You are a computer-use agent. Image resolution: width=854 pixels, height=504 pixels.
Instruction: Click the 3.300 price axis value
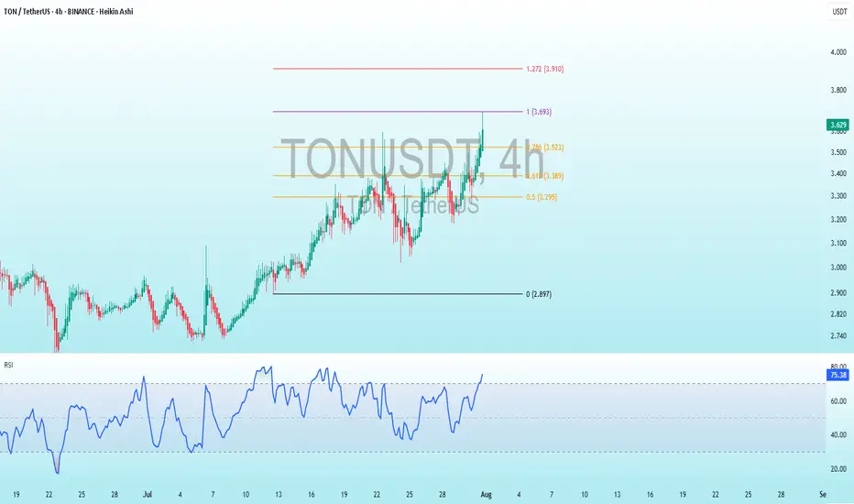coord(838,196)
